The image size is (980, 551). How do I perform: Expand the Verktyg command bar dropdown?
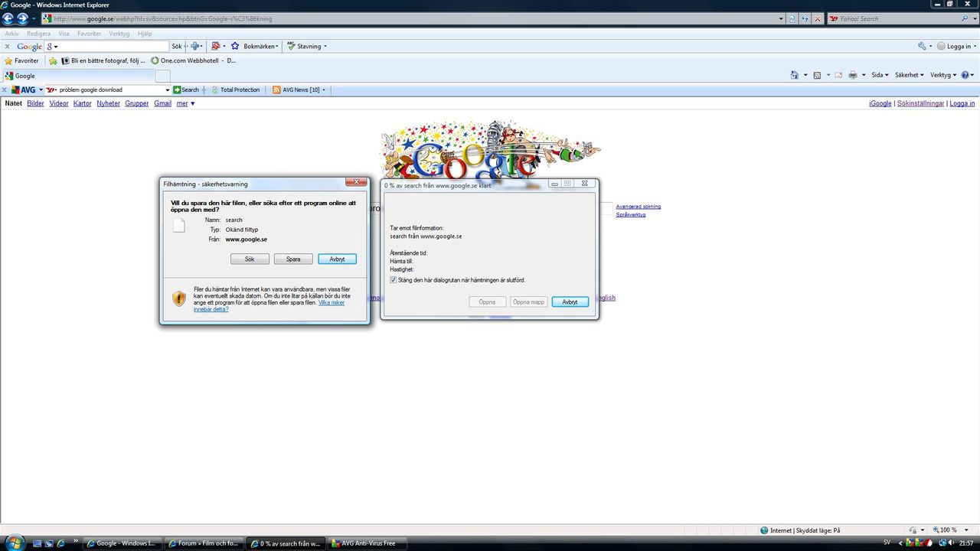coord(955,75)
